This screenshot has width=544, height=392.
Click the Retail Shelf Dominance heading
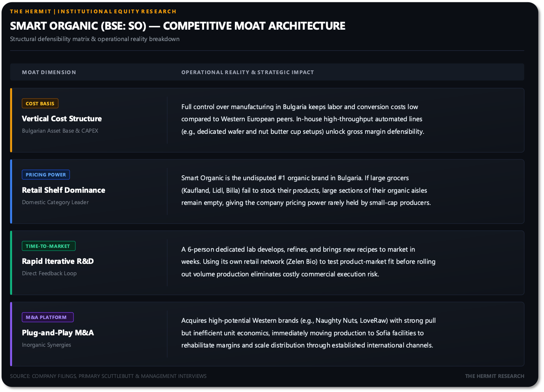pos(64,190)
